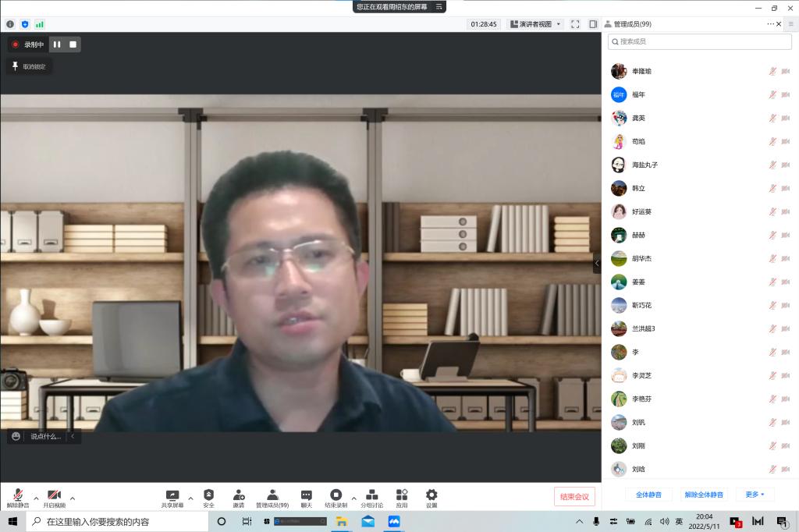Click 全体静音 to mute all members

(648, 495)
